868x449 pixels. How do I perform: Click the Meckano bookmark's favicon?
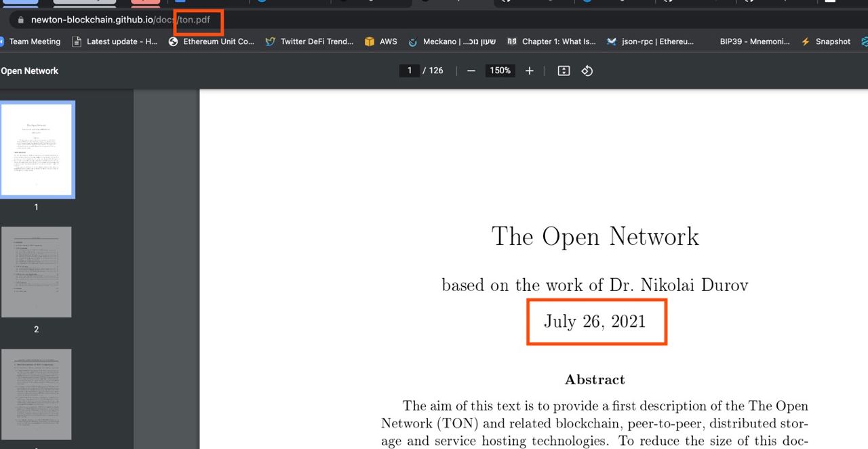pyautogui.click(x=412, y=42)
